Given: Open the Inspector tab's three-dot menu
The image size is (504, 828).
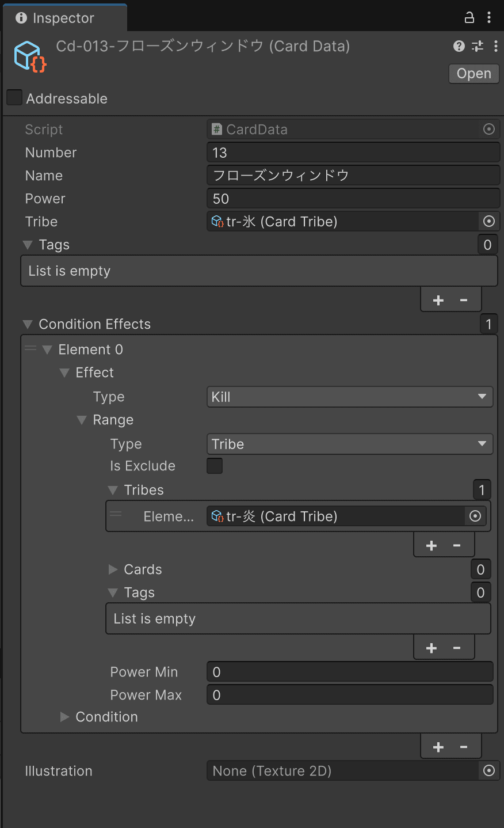Looking at the screenshot, I should point(489,17).
